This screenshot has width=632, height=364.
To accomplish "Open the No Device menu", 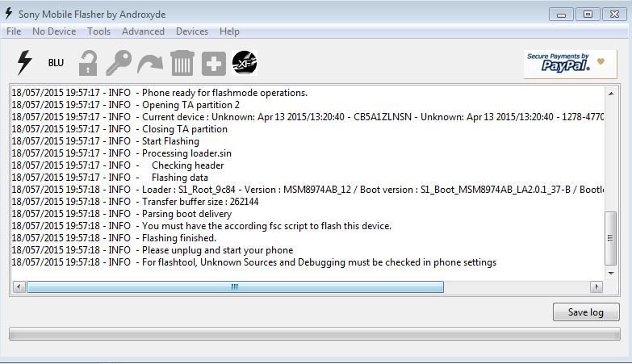I will coord(54,31).
